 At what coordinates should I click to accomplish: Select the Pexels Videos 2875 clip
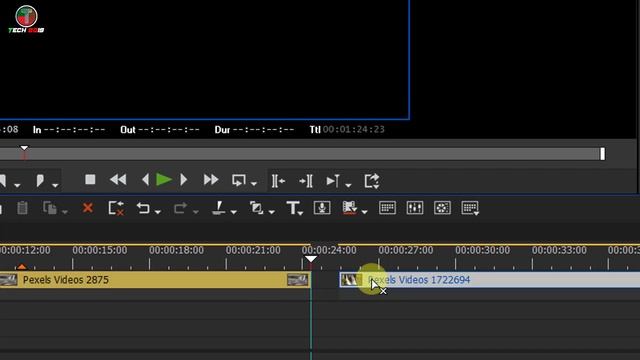click(x=155, y=280)
